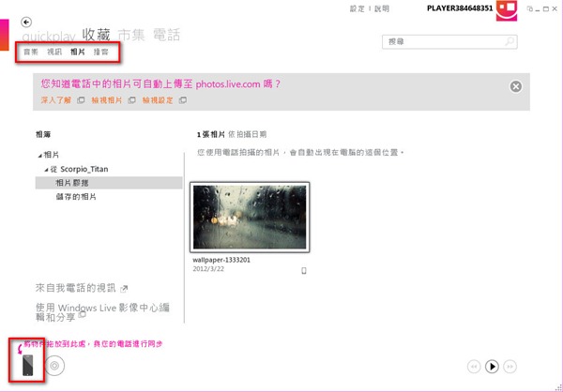Open 來自我電話的視訊 link
Screen dimensions: 563x392
point(76,288)
